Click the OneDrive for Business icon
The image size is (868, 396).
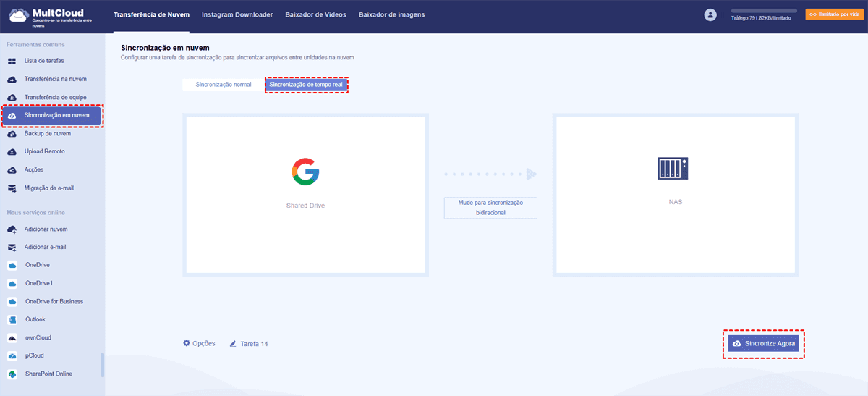(12, 301)
